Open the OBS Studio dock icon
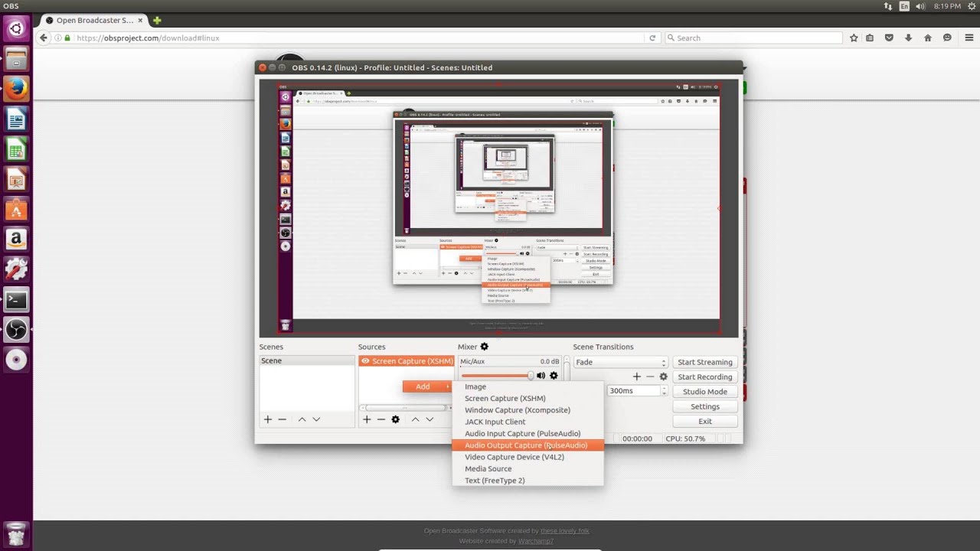This screenshot has height=551, width=980. (16, 331)
